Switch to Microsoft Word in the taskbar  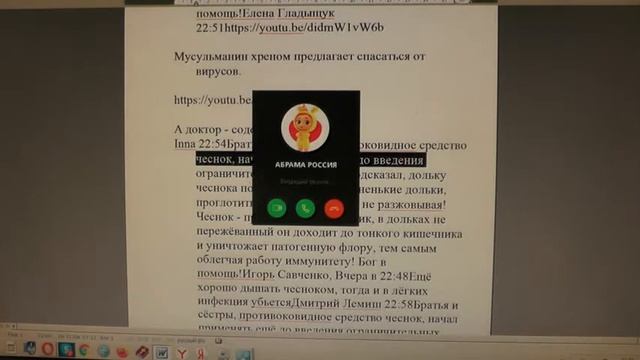[161, 352]
